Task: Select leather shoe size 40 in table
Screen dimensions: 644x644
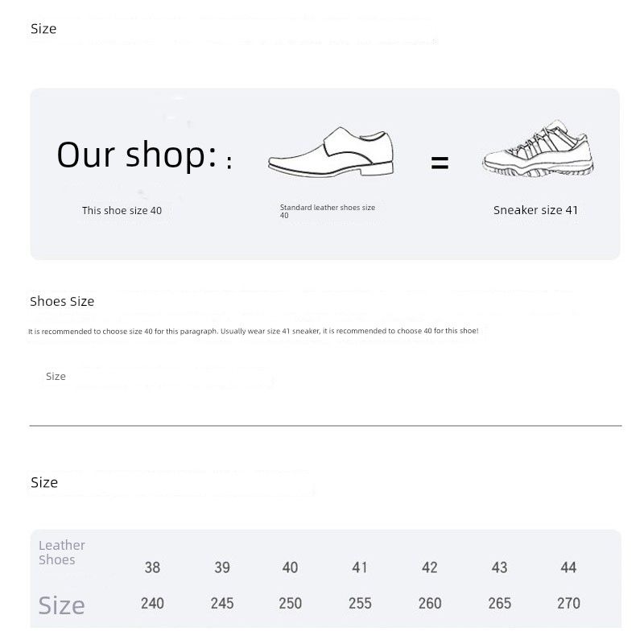Action: [291, 568]
